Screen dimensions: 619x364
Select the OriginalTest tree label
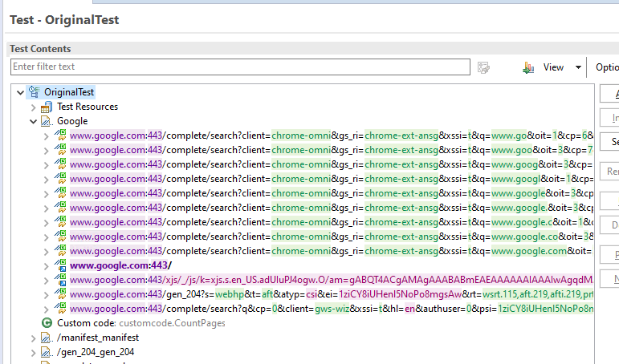69,92
